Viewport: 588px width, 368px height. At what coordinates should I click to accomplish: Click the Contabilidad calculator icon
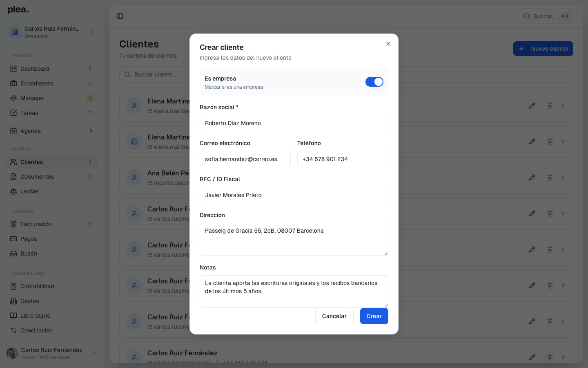coord(13,286)
